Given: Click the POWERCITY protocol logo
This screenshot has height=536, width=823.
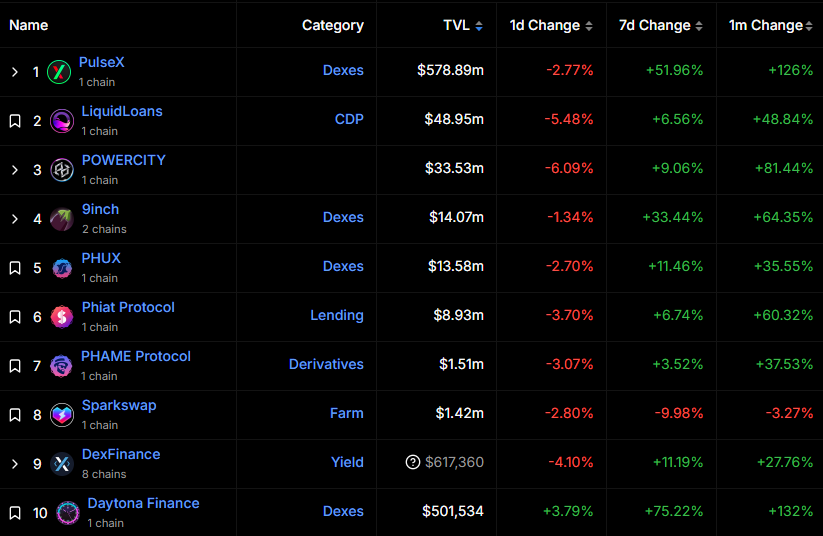Looking at the screenshot, I should pyautogui.click(x=62, y=170).
